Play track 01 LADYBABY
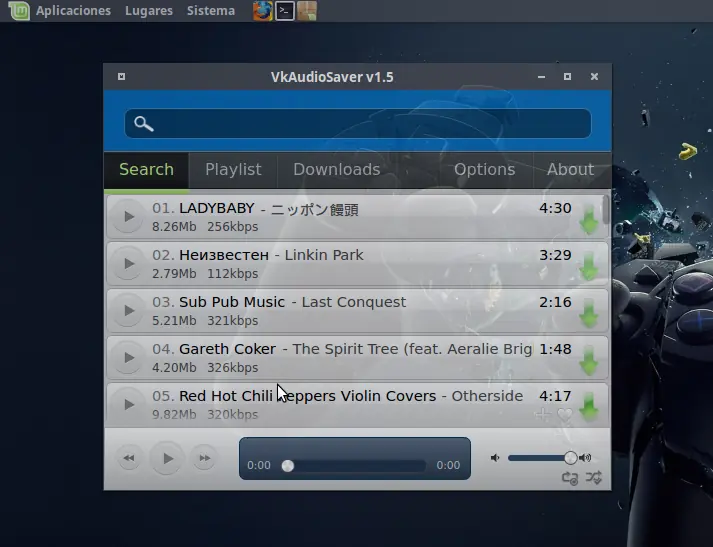Image resolution: width=713 pixels, height=547 pixels. (128, 216)
